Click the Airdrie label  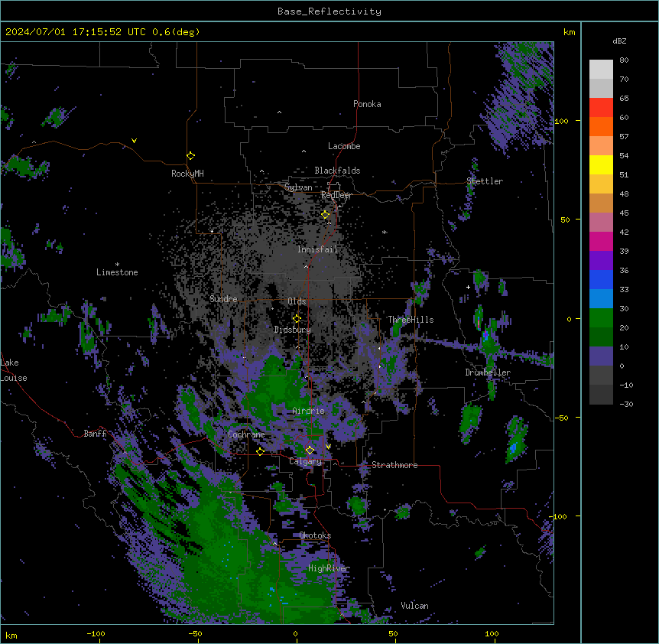(x=309, y=411)
